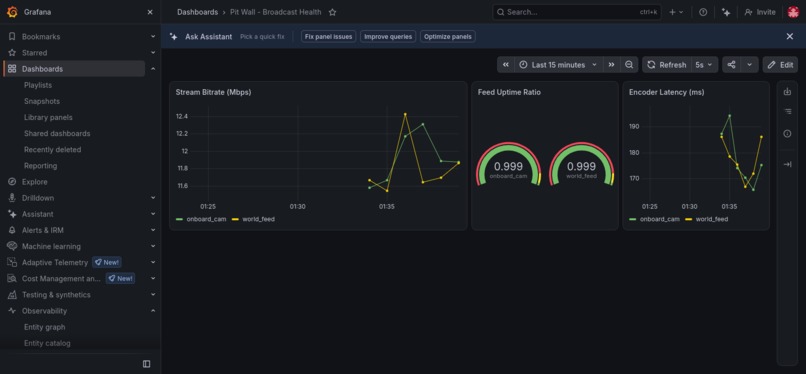Click the info icon in right rail
The image size is (806, 374).
pyautogui.click(x=787, y=134)
